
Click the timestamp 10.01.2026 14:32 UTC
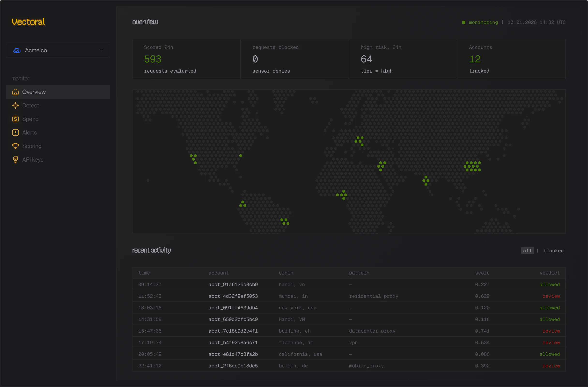tap(537, 22)
